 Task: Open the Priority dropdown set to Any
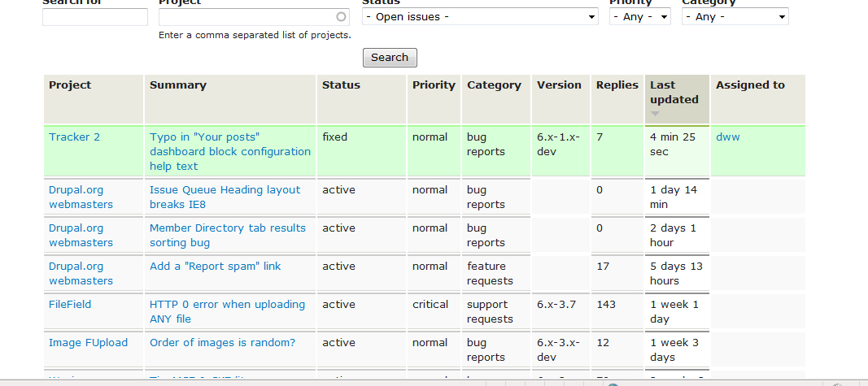pos(640,16)
